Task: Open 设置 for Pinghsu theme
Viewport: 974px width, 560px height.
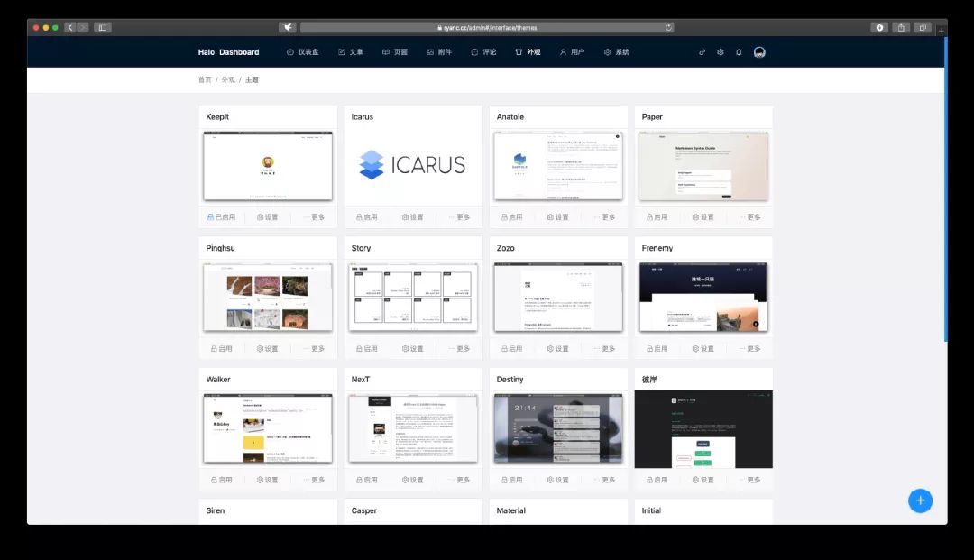Action: [268, 349]
